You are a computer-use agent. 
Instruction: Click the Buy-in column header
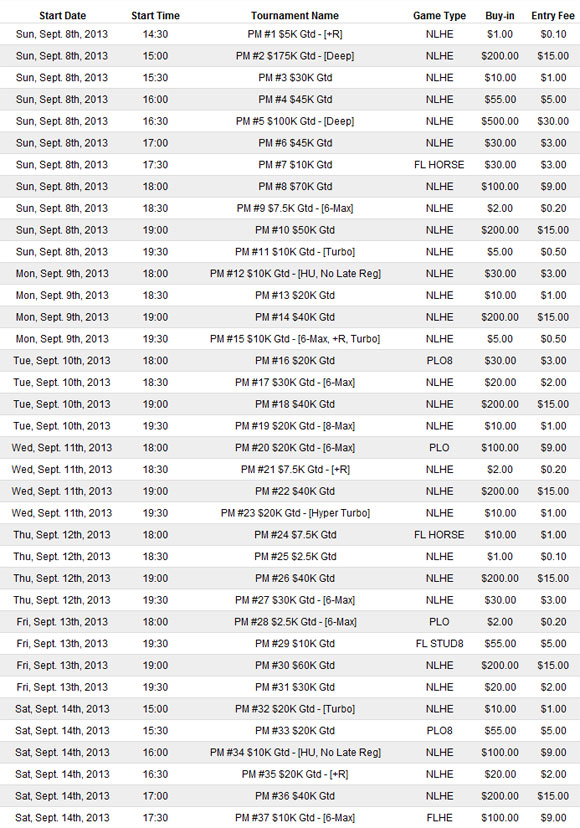tap(500, 16)
